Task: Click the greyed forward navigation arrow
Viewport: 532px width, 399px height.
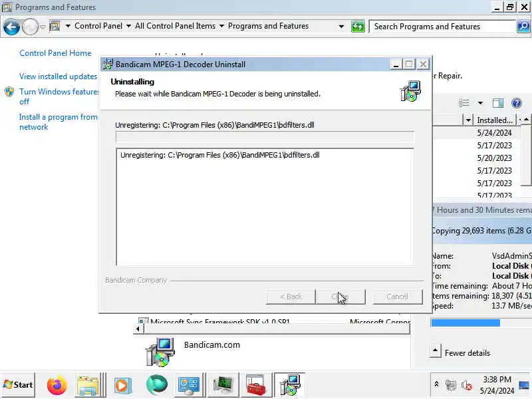Action: click(x=30, y=27)
